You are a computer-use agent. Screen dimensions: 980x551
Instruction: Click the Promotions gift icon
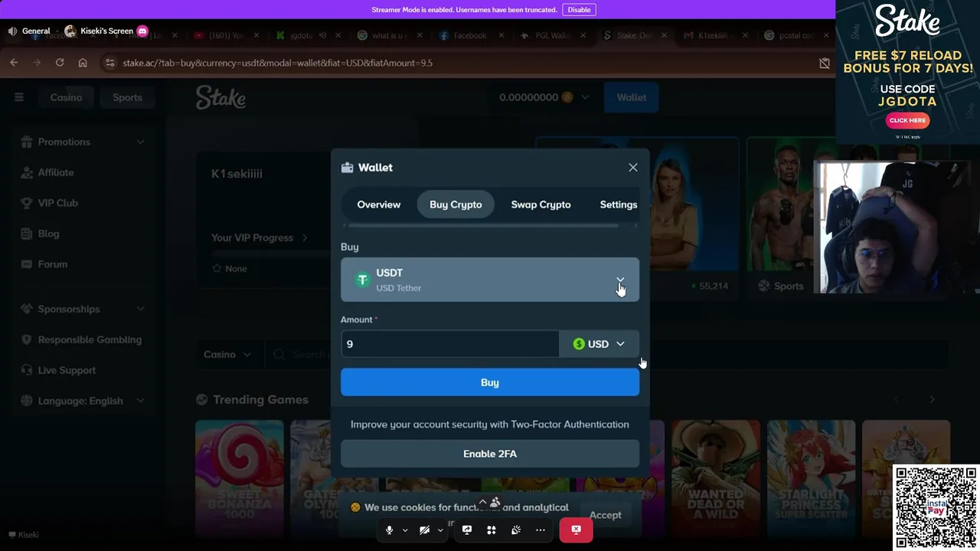tap(27, 142)
